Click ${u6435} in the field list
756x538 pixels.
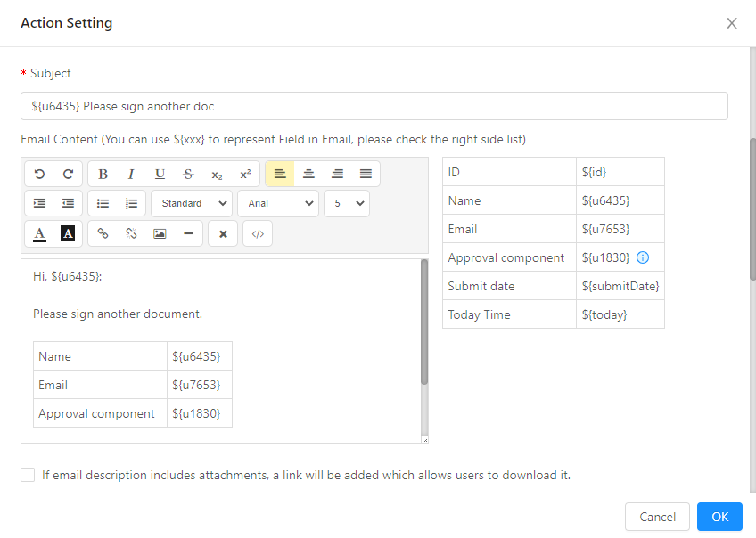point(605,200)
